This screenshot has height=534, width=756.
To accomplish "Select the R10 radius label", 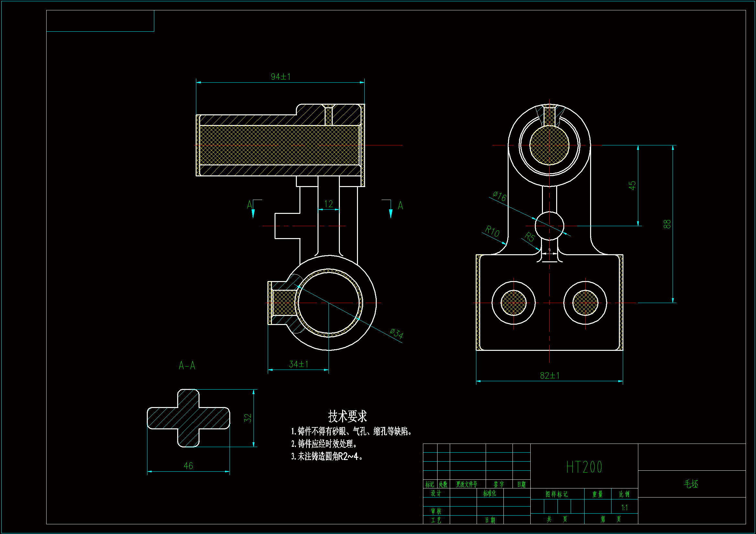I will tap(492, 231).
